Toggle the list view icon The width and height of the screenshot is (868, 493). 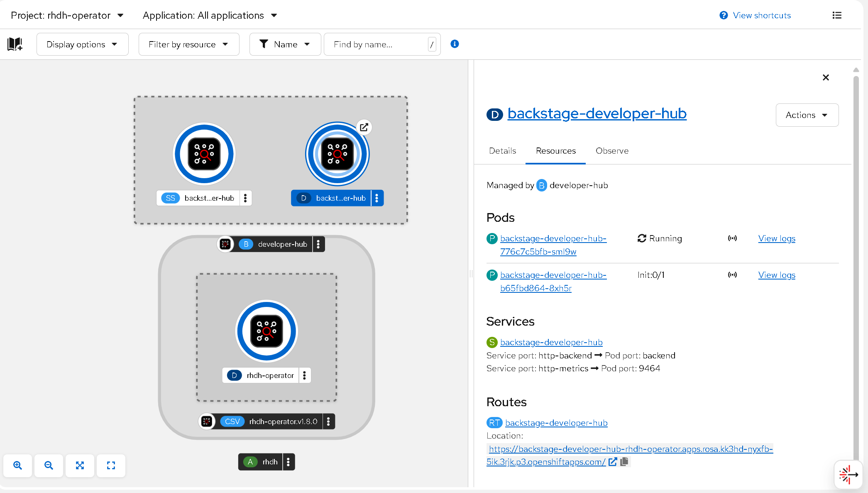click(x=837, y=15)
